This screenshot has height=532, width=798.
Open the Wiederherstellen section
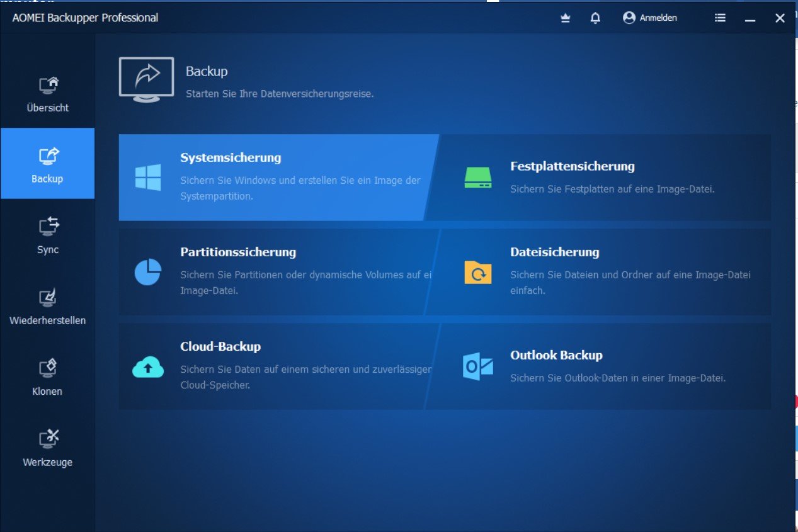(x=48, y=305)
